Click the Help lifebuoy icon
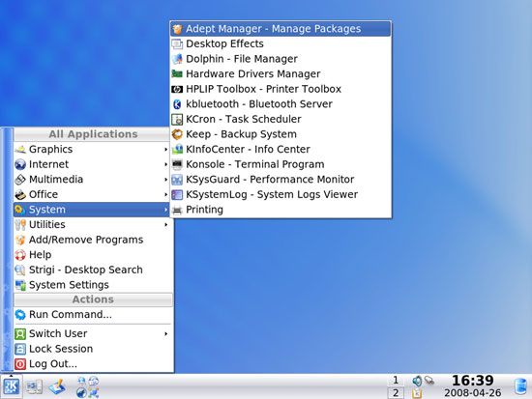 click(20, 255)
